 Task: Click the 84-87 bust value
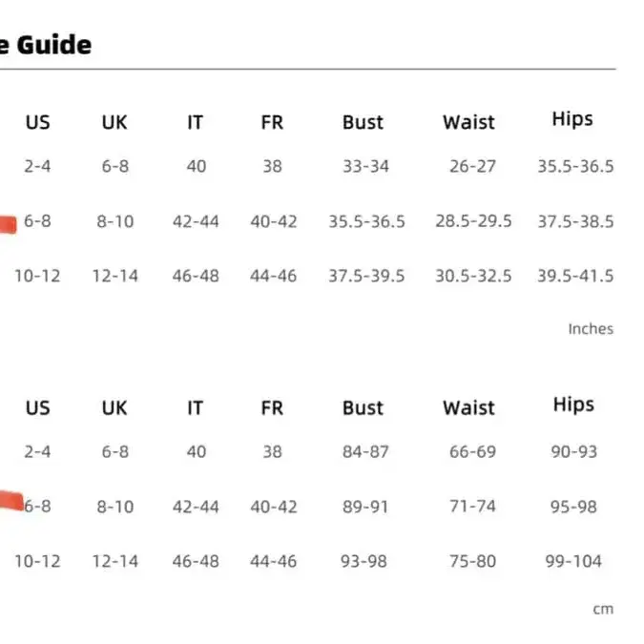click(x=365, y=451)
